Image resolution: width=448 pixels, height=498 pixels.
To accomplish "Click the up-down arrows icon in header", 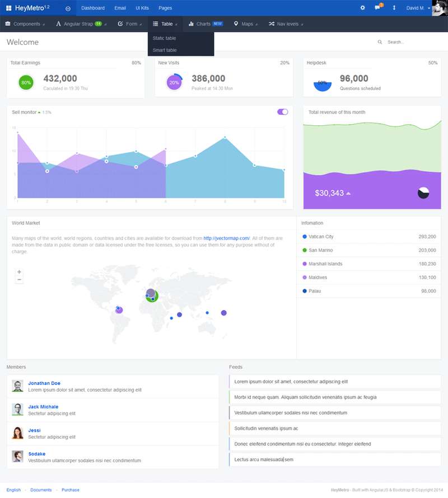I will [x=394, y=8].
